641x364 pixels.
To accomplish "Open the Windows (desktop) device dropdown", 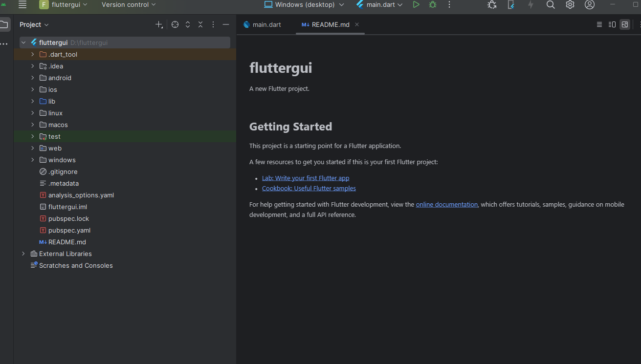I will 304,5.
